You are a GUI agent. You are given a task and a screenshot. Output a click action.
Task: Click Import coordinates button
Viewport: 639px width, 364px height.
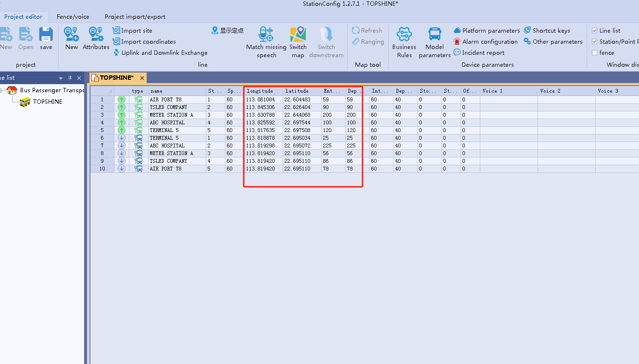pos(144,42)
